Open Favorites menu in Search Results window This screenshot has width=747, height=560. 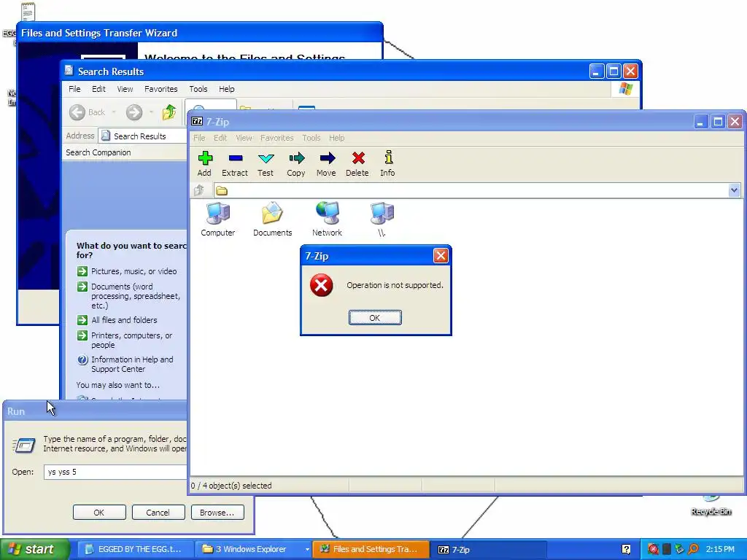tap(161, 89)
